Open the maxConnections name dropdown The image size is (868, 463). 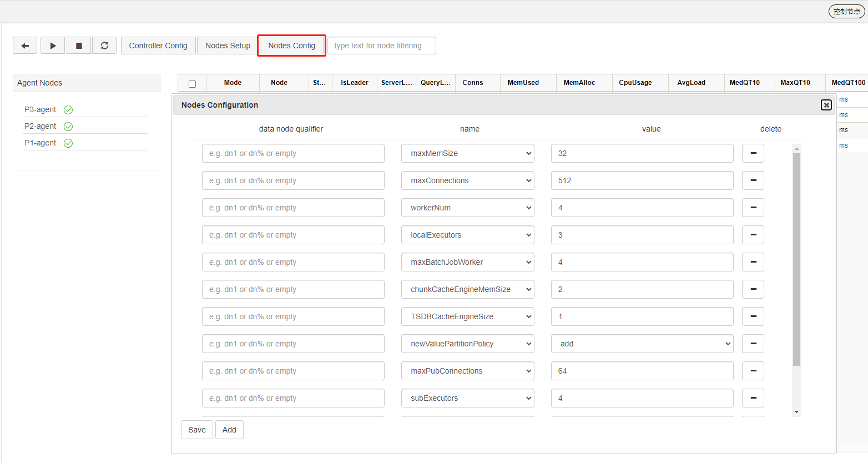pos(467,180)
